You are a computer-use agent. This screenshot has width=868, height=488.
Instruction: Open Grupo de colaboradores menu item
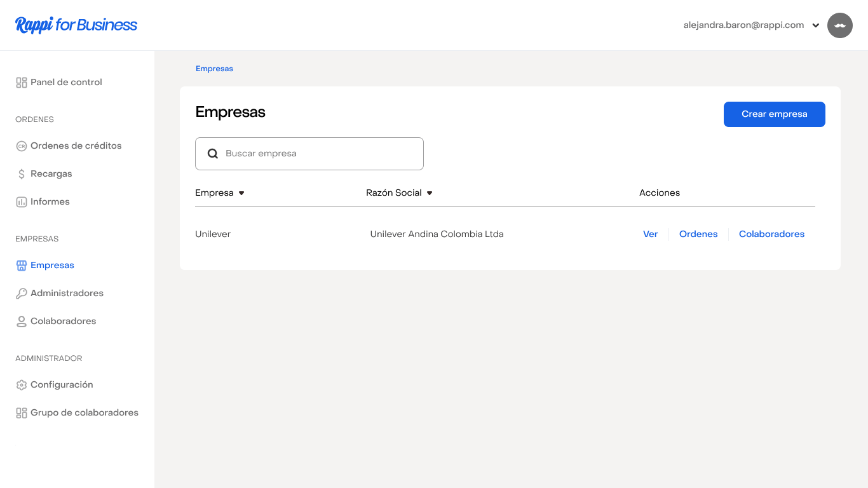[x=84, y=413]
